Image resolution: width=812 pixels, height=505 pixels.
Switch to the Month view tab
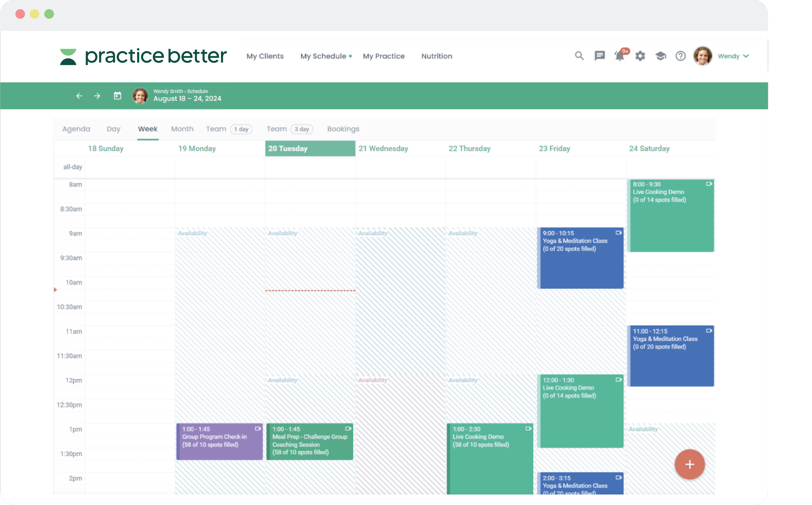coord(182,129)
